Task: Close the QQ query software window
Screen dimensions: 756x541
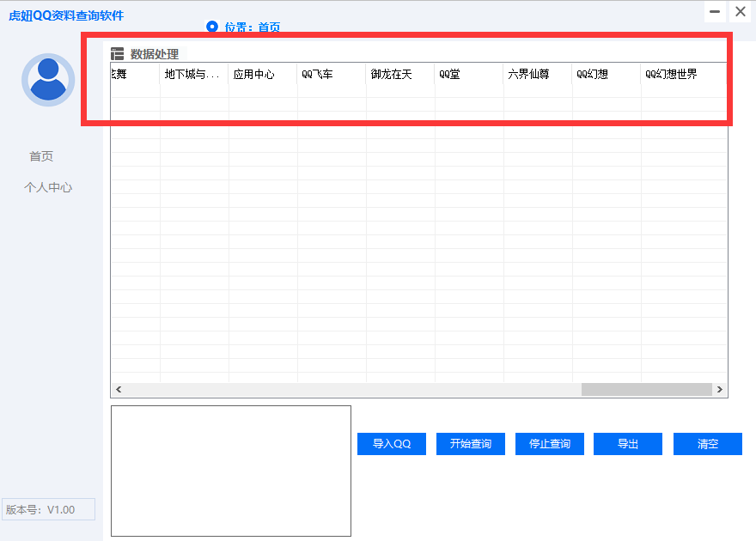Action: click(741, 11)
